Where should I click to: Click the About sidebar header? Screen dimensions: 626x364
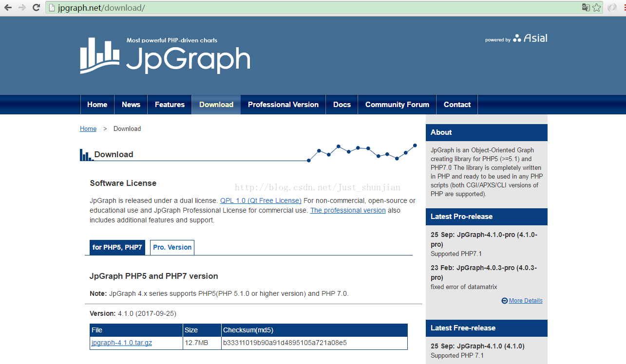(x=487, y=132)
